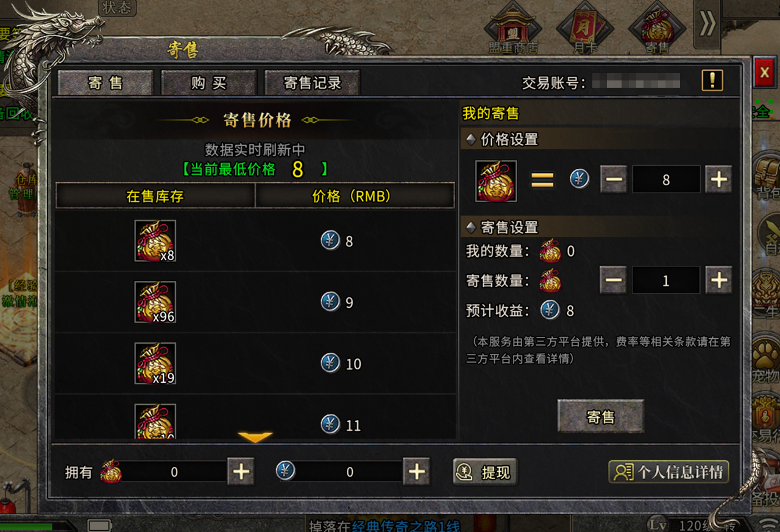The height and width of the screenshot is (532, 780).
Task: Increase the price with plus button
Action: pyautogui.click(x=718, y=179)
